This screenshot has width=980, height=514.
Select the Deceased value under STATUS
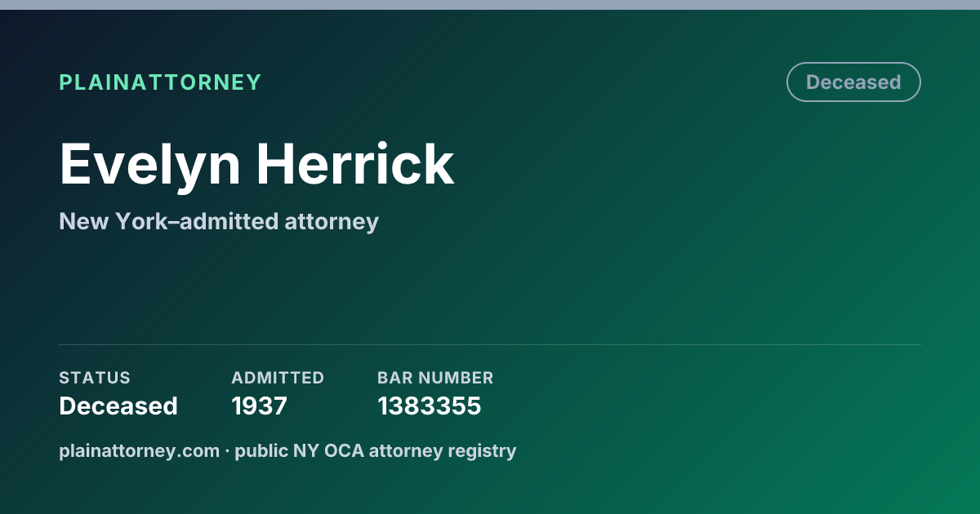point(118,405)
